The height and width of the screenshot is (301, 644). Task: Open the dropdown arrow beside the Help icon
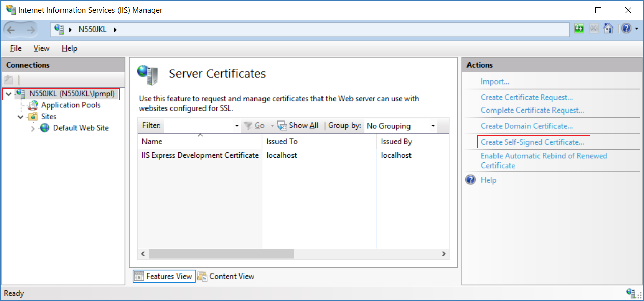pyautogui.click(x=636, y=29)
